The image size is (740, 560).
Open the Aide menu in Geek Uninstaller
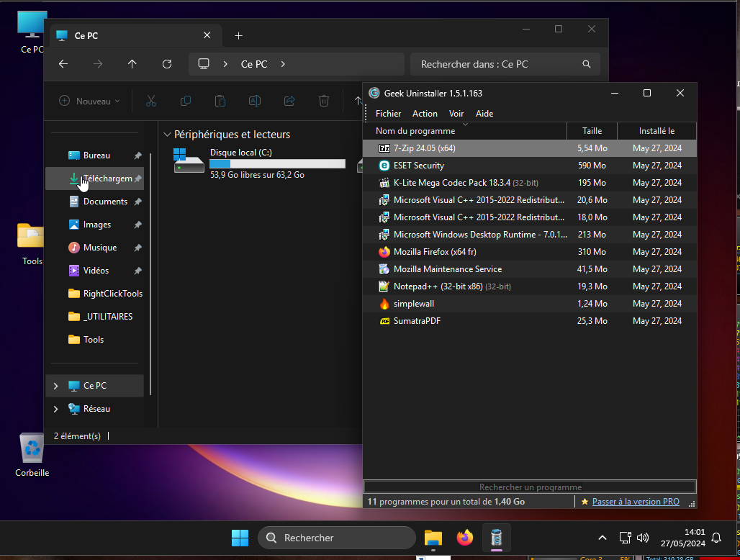484,114
